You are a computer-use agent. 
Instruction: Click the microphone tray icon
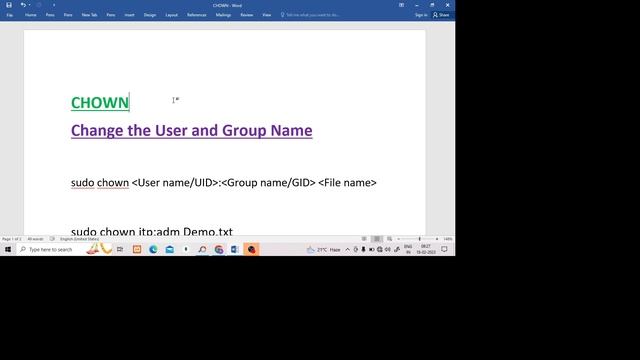tap(363, 249)
